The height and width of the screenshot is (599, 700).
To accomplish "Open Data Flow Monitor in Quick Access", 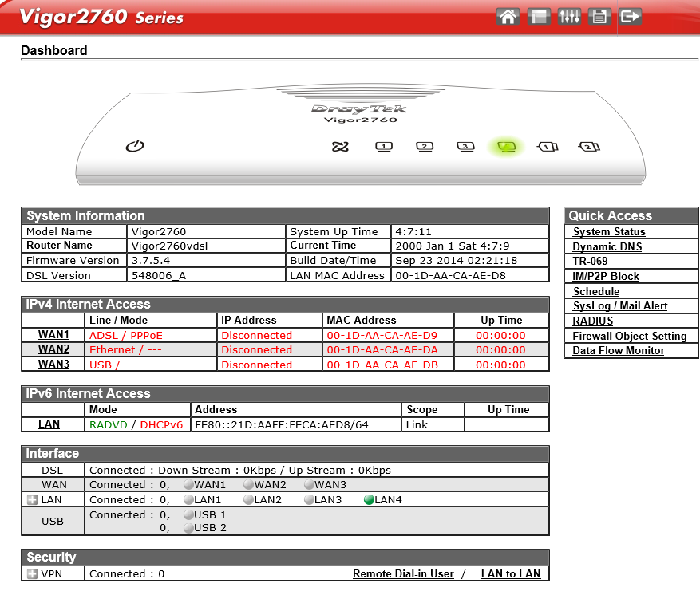I will tap(618, 351).
